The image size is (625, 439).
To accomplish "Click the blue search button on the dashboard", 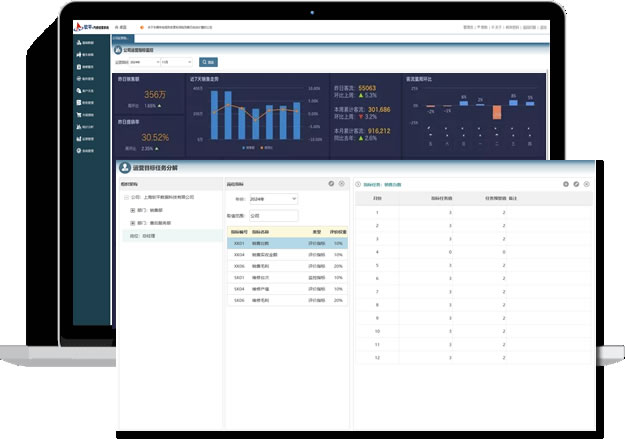I will click(208, 62).
